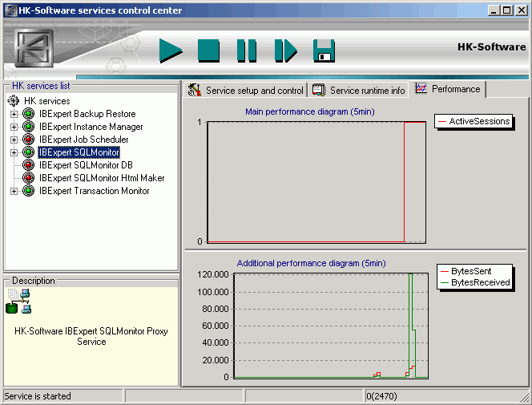Click the red status icon of IBExpert SQLMonitor DB
Screen dimensions: 532x405
pos(29,165)
